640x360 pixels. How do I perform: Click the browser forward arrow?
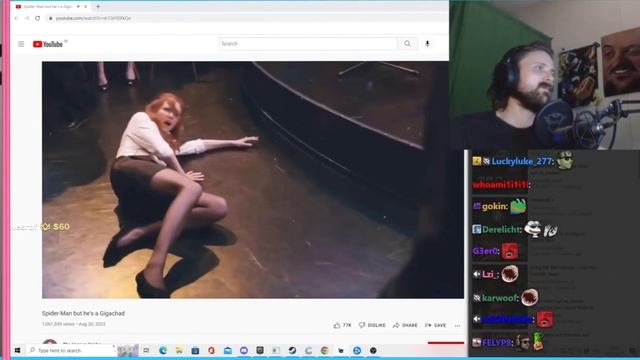click(x=27, y=18)
